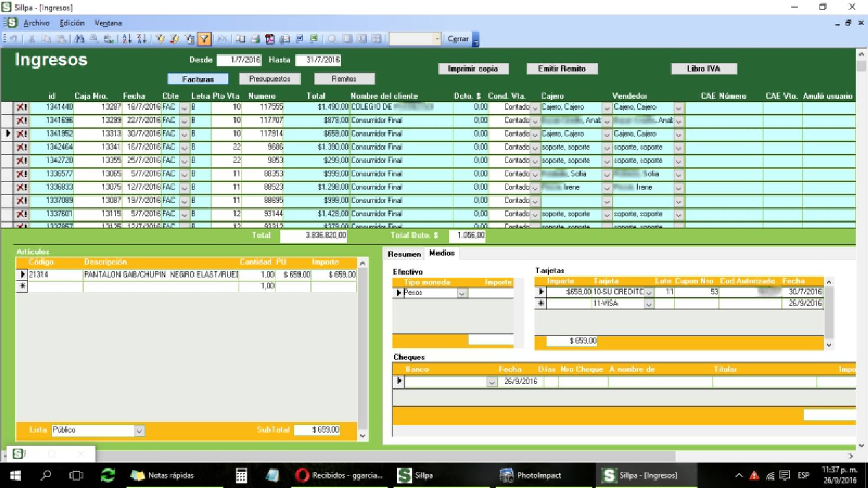The height and width of the screenshot is (488, 868).
Task: Open the Tipo moneda Pesos dropdown
Action: coord(462,294)
